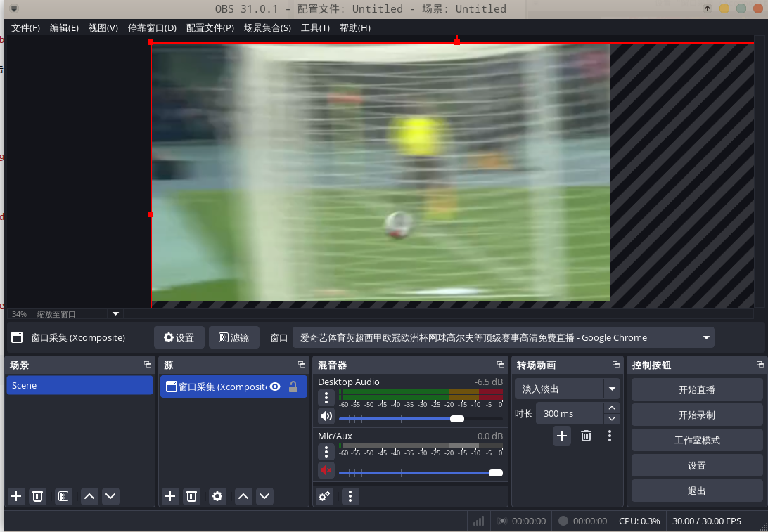768x532 pixels.
Task: Open advanced audio properties gears icon
Action: click(324, 496)
